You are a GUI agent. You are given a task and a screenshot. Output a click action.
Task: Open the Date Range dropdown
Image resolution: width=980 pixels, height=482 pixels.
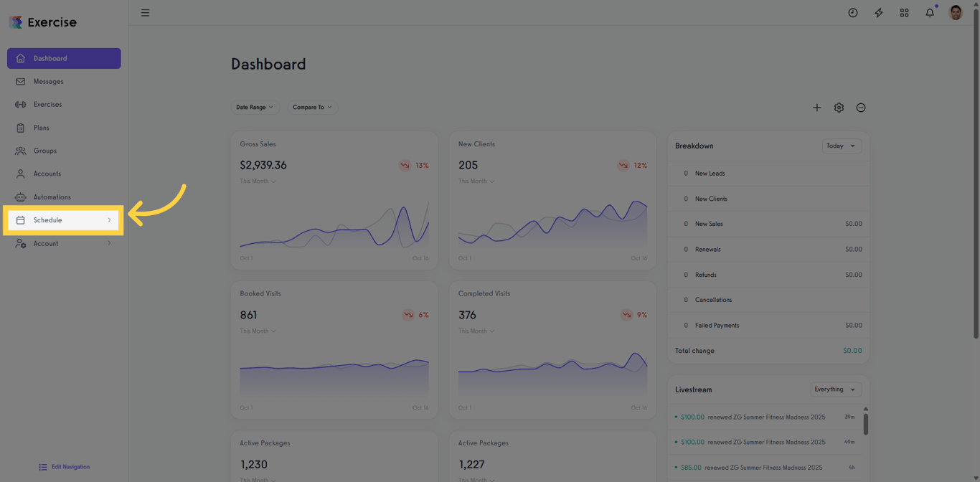[x=255, y=107]
